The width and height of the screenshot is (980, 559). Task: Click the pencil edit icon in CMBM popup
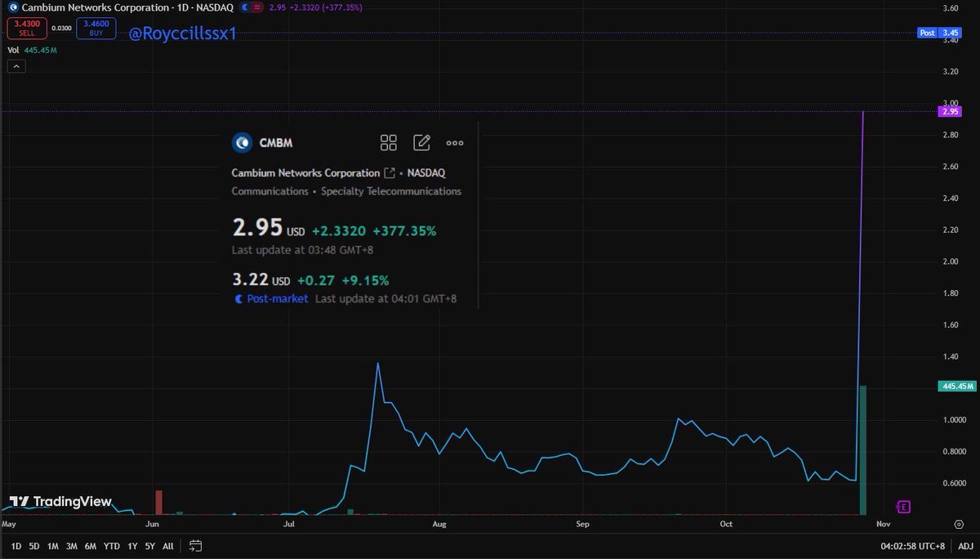[x=421, y=142]
